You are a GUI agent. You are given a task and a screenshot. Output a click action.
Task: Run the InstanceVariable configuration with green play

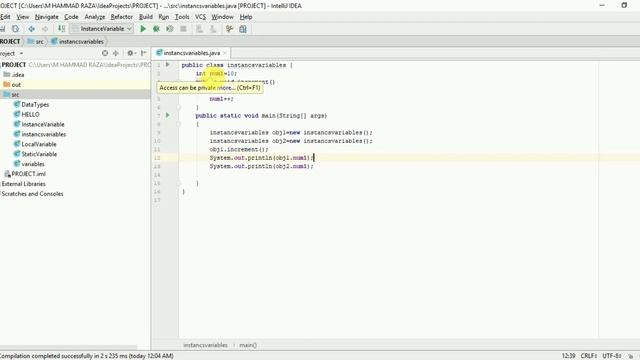click(x=143, y=29)
